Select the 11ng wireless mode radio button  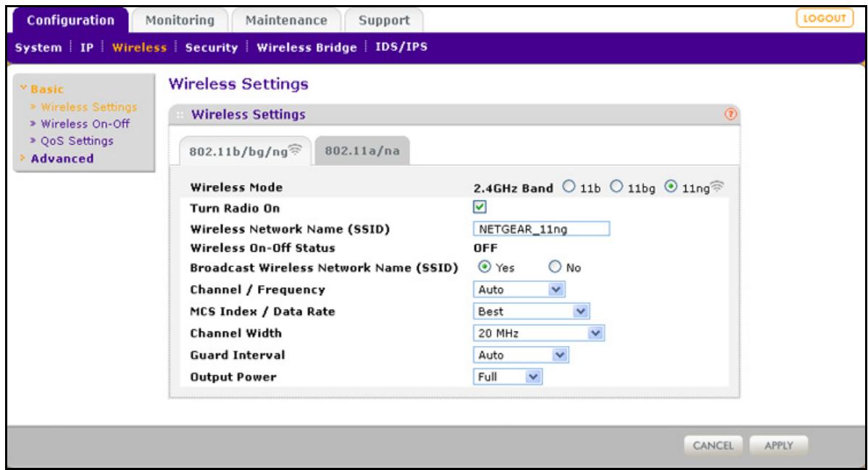point(671,187)
